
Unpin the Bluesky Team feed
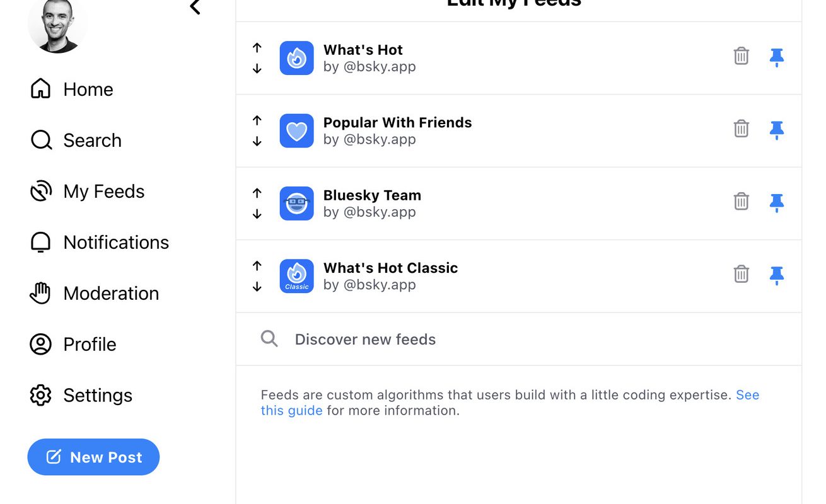(x=777, y=203)
